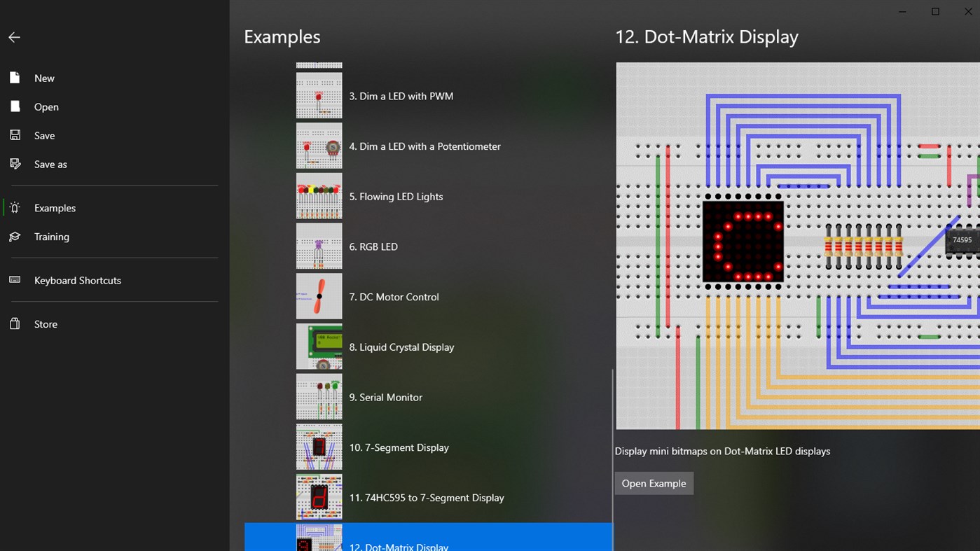Click the Save disk icon
The width and height of the screenshot is (980, 551).
tap(15, 135)
